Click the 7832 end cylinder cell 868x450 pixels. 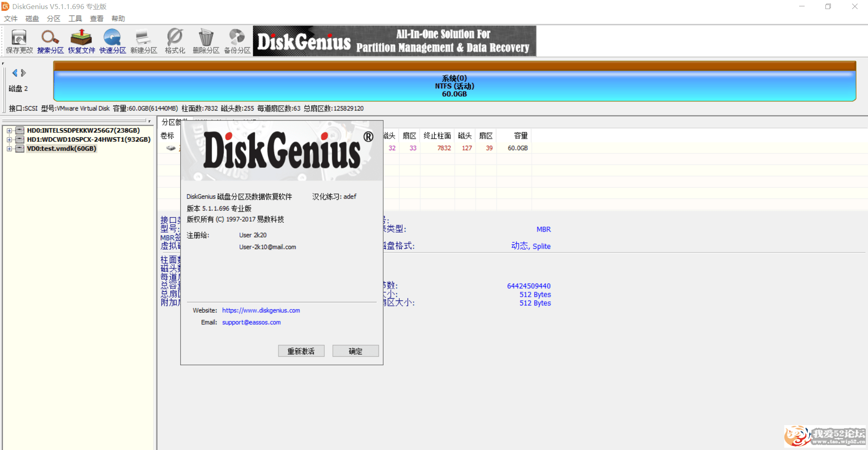[x=444, y=148]
